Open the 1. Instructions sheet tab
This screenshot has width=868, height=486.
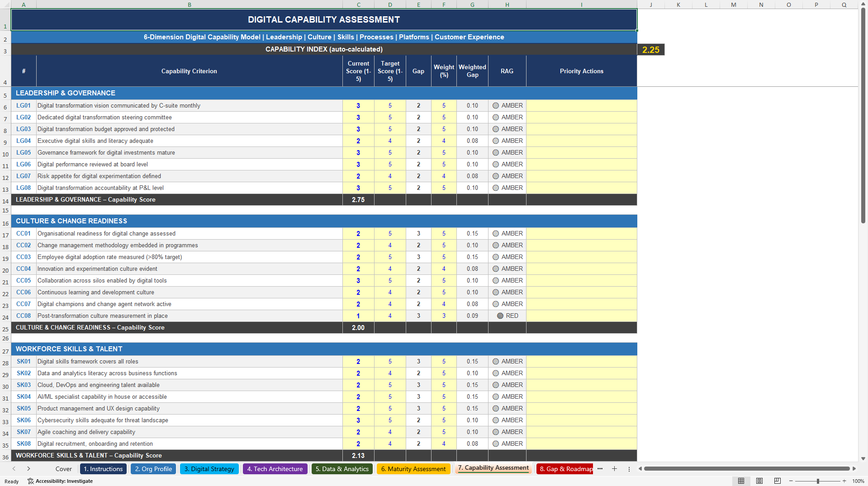(x=103, y=469)
